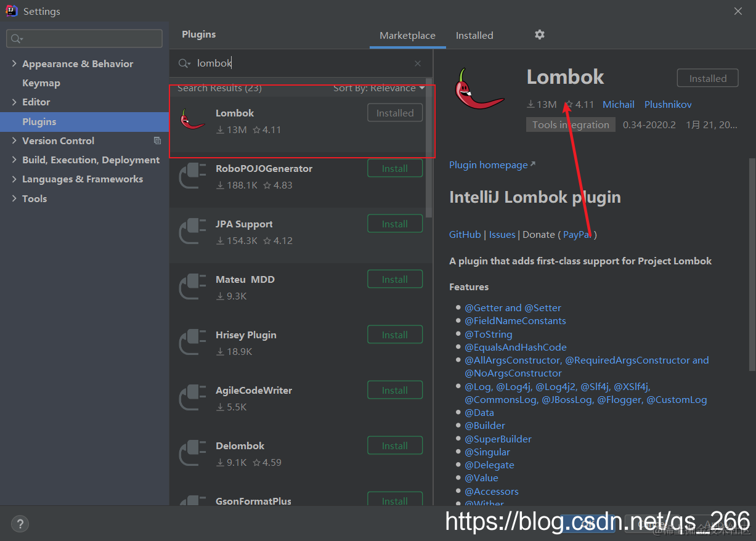Click the plugin results list scrollbar
Image resolution: width=756 pixels, height=541 pixels.
point(429,148)
